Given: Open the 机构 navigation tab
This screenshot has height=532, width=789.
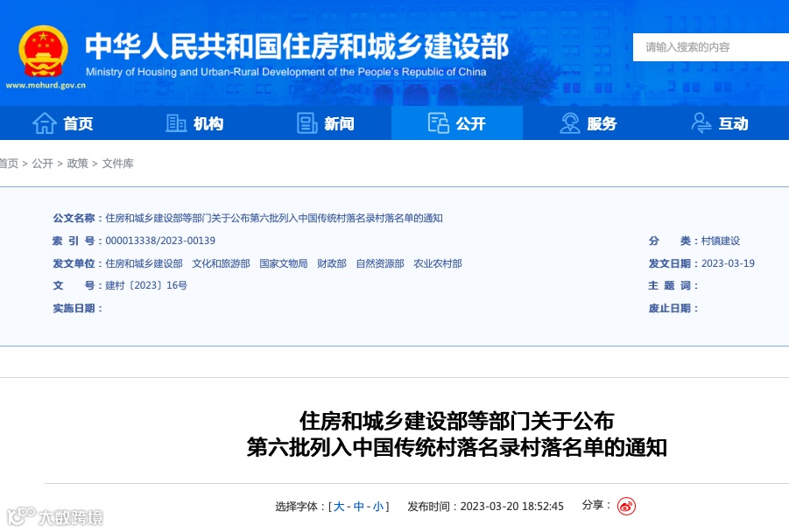Looking at the screenshot, I should (194, 123).
